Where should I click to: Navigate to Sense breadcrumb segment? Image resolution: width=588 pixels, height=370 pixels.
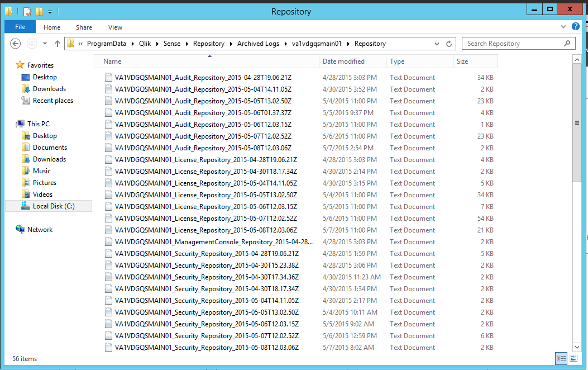[x=172, y=44]
